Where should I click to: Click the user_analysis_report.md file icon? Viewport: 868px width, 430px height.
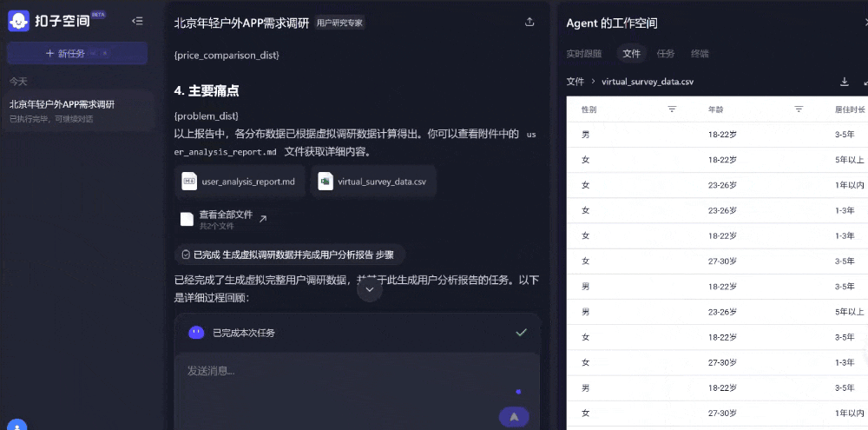click(189, 182)
